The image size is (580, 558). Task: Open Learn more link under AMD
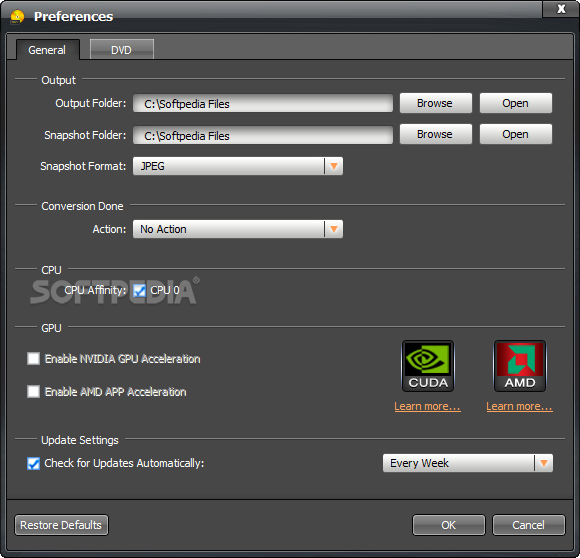[x=519, y=406]
